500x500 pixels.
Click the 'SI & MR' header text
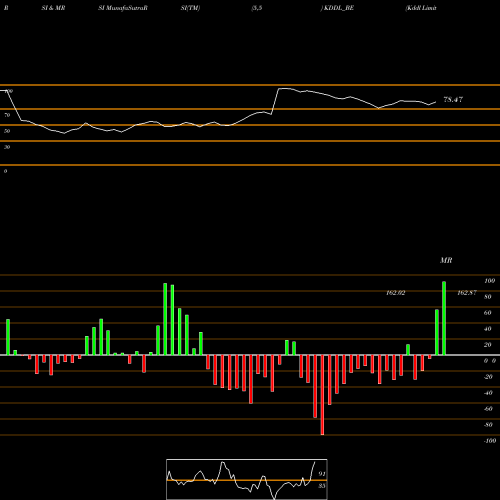point(53,8)
